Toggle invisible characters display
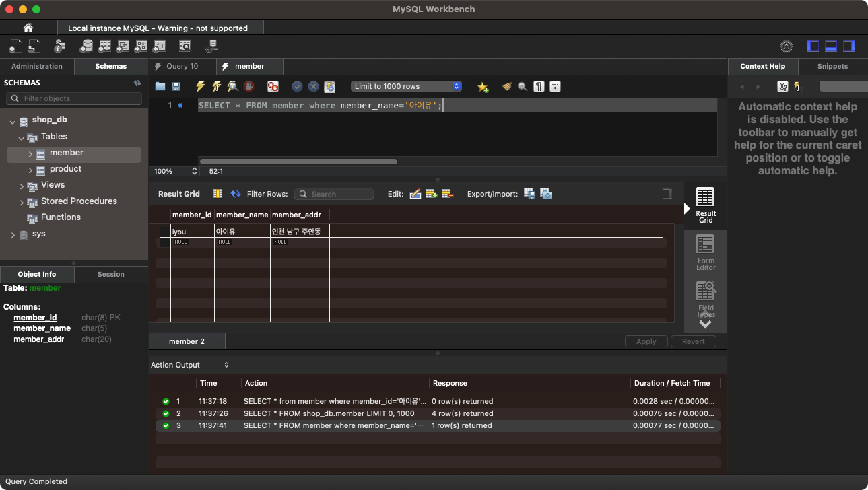This screenshot has width=868, height=490. [539, 86]
